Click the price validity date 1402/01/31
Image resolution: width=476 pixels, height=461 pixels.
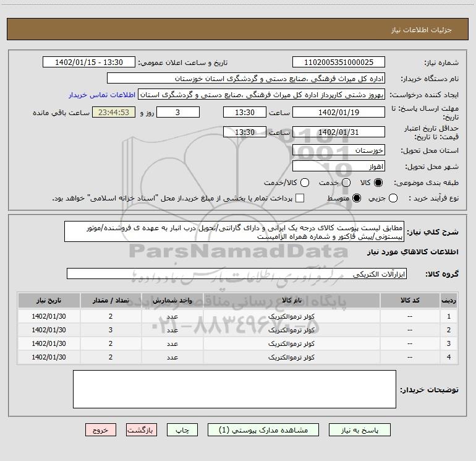339,132
